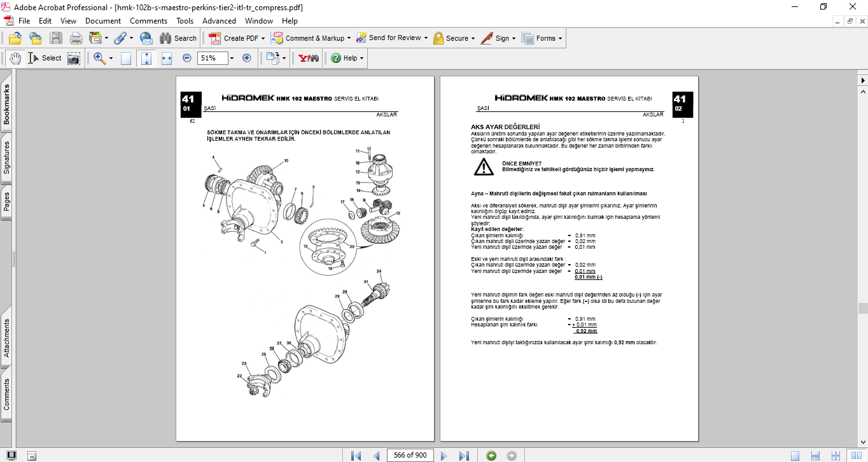The height and width of the screenshot is (462, 868).
Task: Click the Secure button
Action: coord(454,38)
